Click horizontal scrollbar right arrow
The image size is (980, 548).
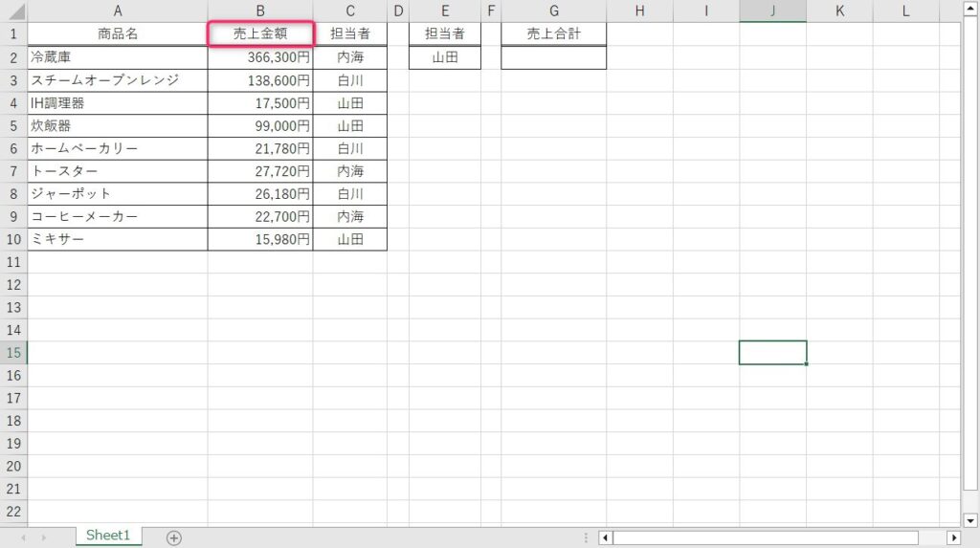click(953, 537)
